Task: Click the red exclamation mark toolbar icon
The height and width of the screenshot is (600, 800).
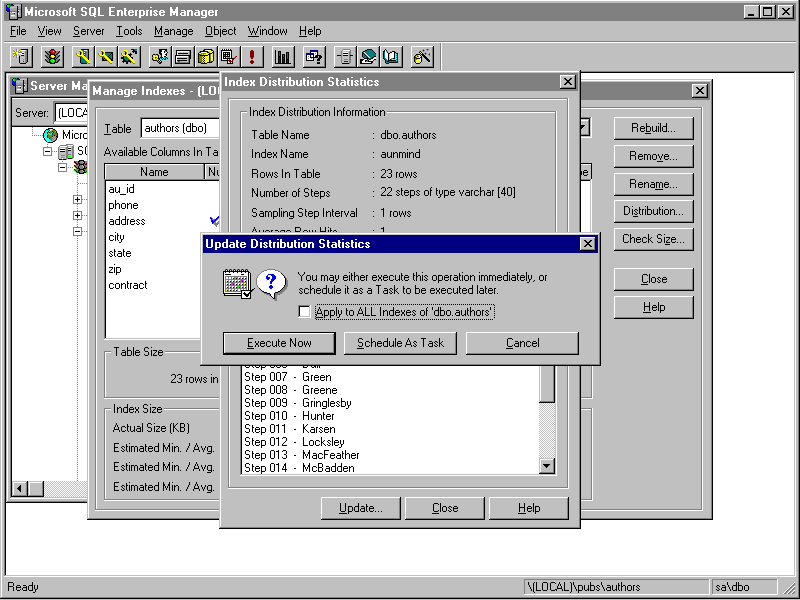Action: point(252,57)
